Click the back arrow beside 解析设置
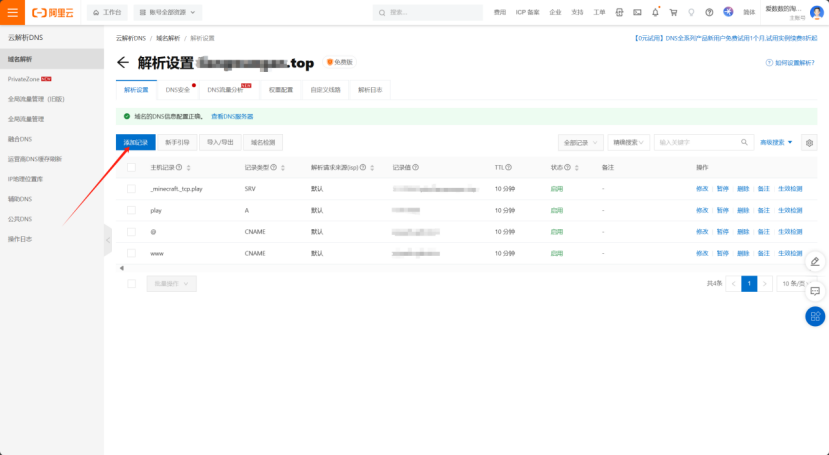The image size is (829, 455). (x=123, y=63)
